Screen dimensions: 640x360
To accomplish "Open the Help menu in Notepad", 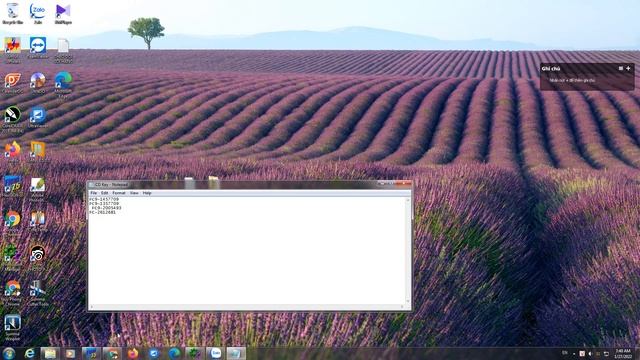I will (x=147, y=193).
